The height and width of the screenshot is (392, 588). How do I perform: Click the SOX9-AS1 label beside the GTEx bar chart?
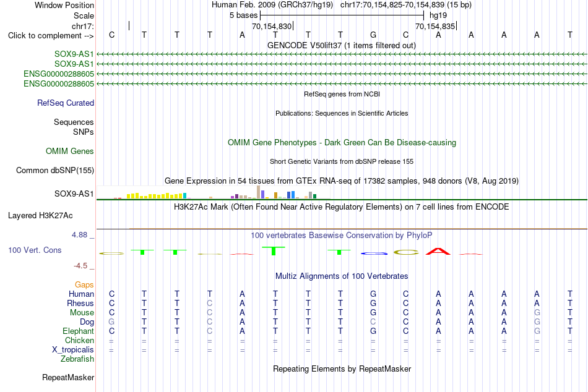click(74, 194)
